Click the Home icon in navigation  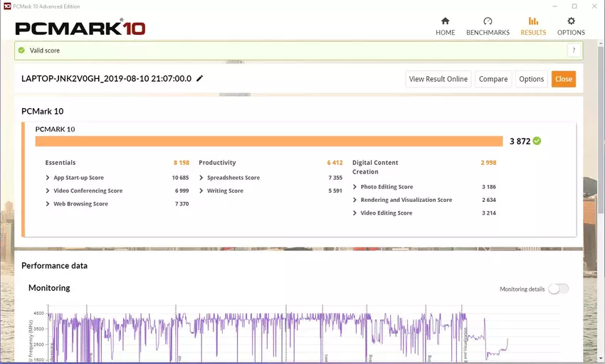(x=445, y=21)
